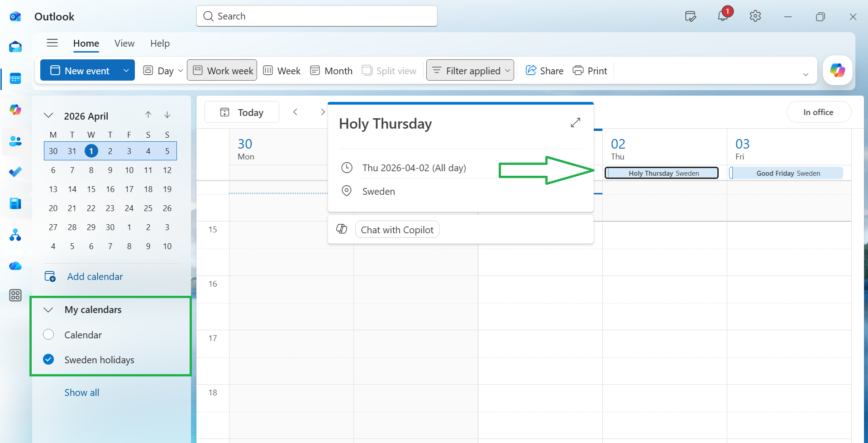Click the Sweden location in event card
868x443 pixels.
click(379, 191)
